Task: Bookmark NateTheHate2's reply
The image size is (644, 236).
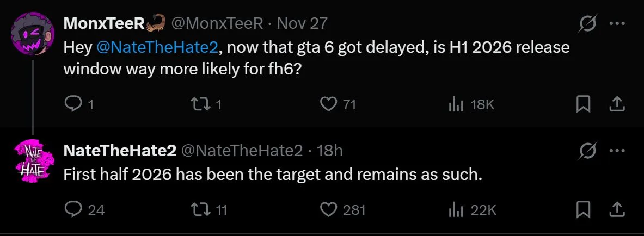Action: coord(583,209)
